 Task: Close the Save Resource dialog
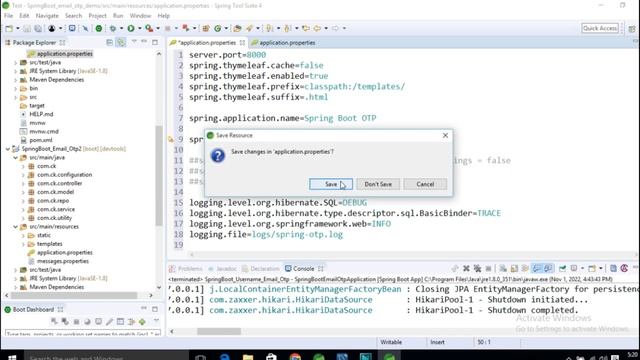coord(445,135)
